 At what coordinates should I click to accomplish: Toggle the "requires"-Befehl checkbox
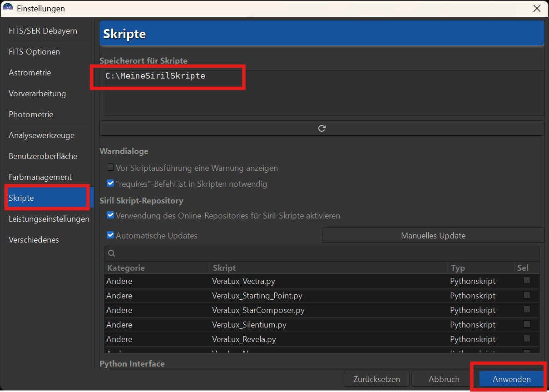110,184
